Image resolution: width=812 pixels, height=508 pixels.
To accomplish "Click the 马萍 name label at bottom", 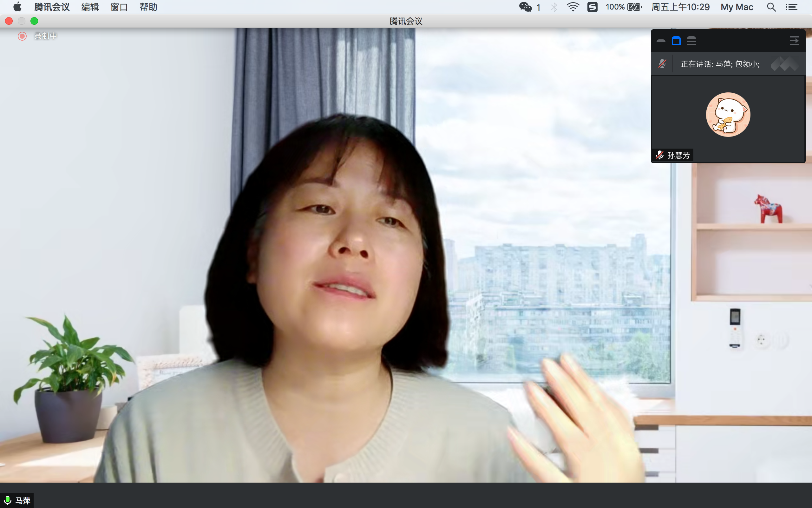I will 23,501.
